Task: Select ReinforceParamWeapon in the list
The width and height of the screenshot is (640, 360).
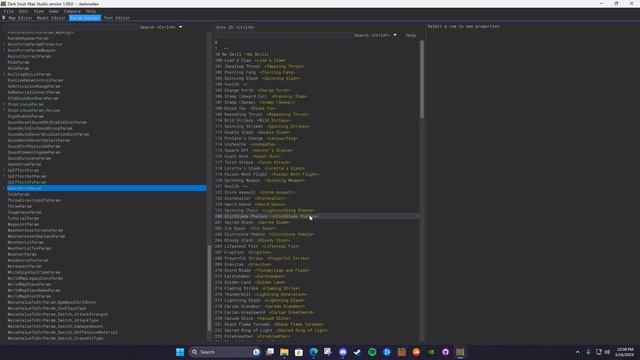Action: point(31,50)
